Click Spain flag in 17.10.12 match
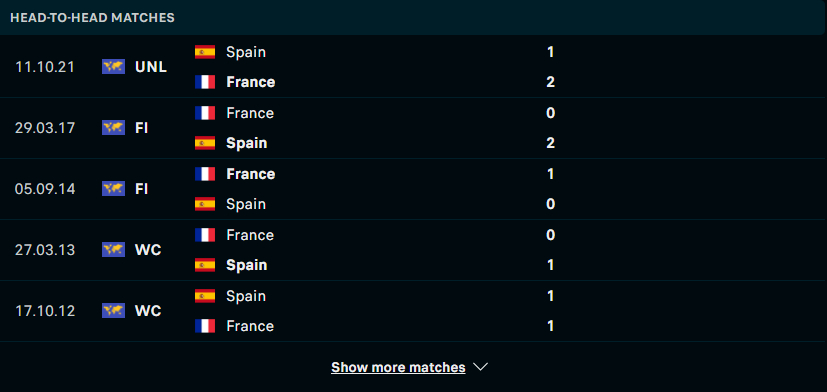827x392 pixels. click(205, 296)
